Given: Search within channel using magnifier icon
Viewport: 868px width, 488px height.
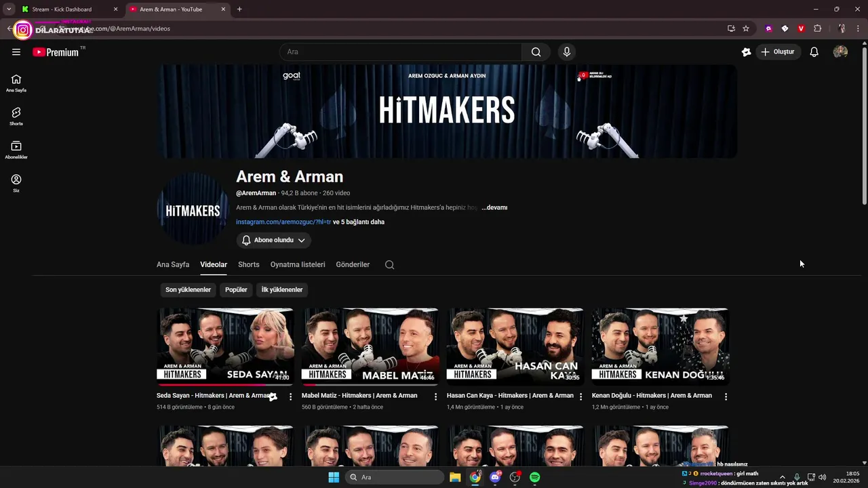Looking at the screenshot, I should 389,264.
